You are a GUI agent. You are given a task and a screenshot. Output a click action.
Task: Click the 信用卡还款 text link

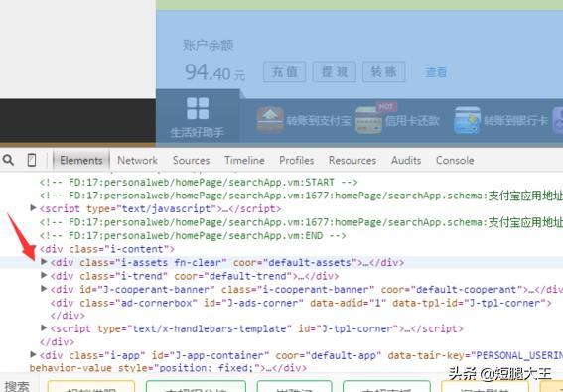coord(412,121)
